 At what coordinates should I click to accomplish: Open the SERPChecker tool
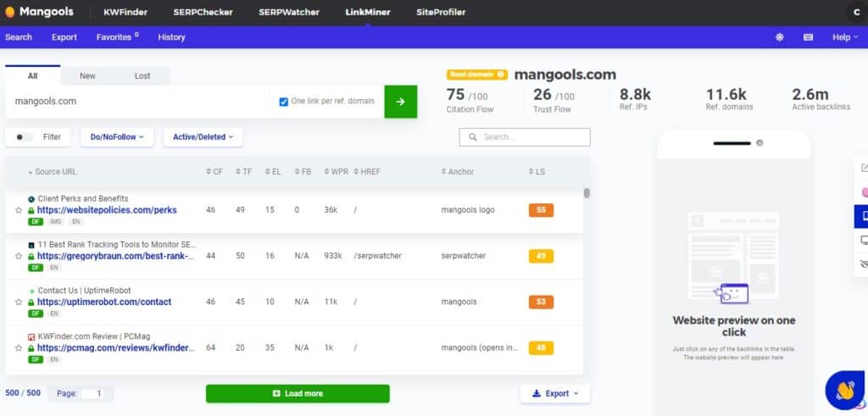pos(203,12)
